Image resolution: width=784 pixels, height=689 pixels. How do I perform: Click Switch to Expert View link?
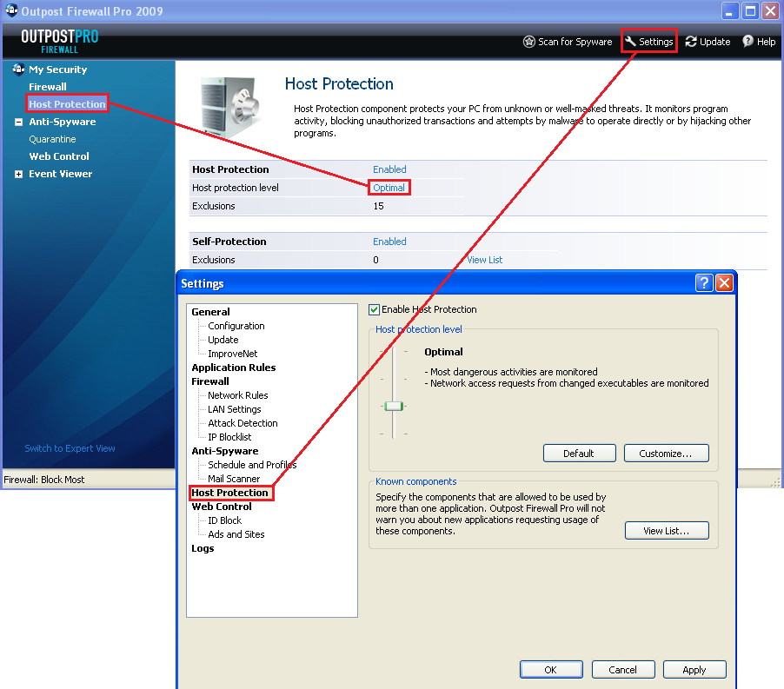pos(70,448)
